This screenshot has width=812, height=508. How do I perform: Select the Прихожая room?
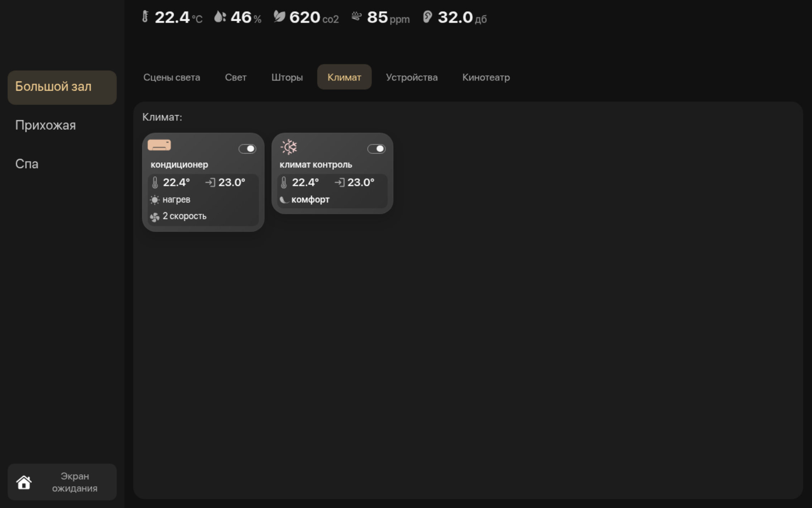(45, 125)
